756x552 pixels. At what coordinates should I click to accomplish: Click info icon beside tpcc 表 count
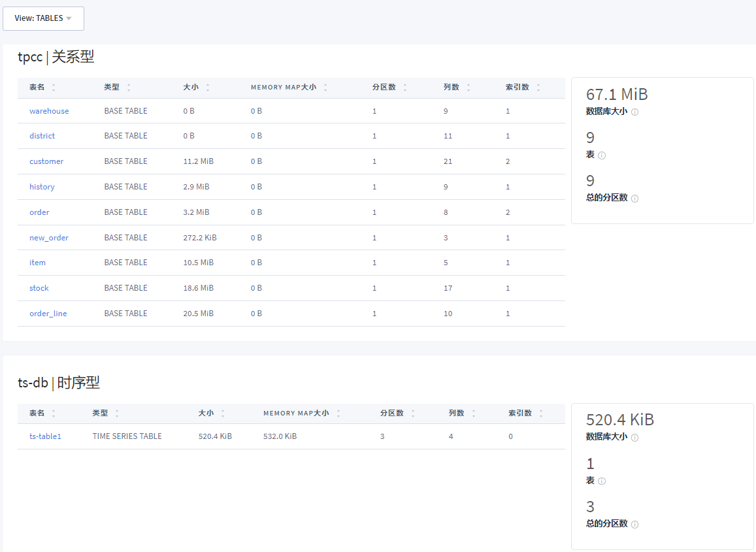point(602,155)
